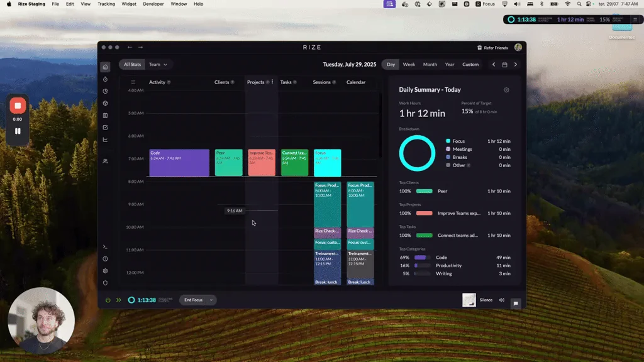This screenshot has height=362, width=644.
Task: Enable the Meetings breakdown filter
Action: [448, 149]
